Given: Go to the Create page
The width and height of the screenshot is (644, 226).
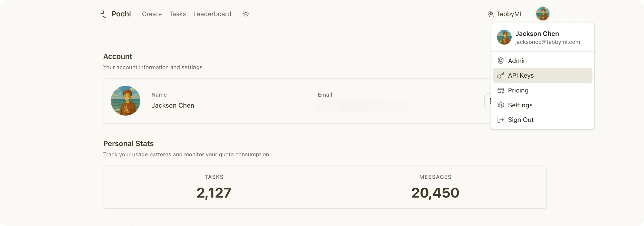Looking at the screenshot, I should click(152, 14).
